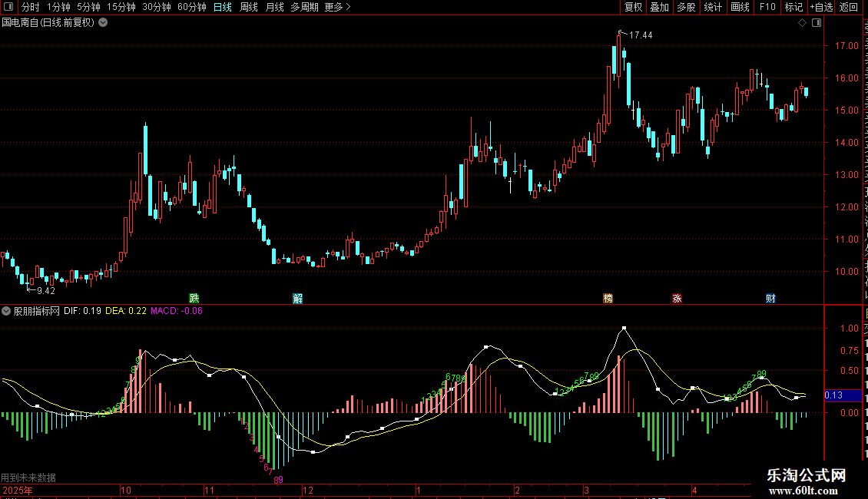This screenshot has width=868, height=499.
Task: Open the 画线 drawing tools
Action: tap(740, 7)
